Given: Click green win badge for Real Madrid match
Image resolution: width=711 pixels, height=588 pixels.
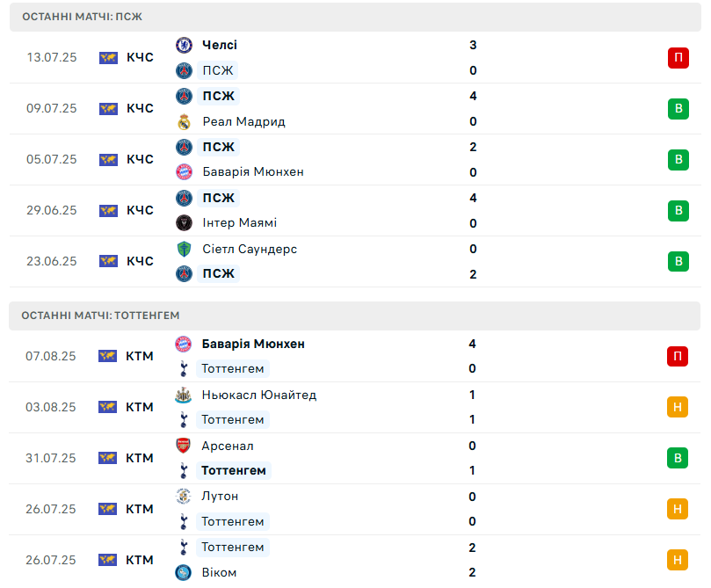Looking at the screenshot, I should pos(677,109).
